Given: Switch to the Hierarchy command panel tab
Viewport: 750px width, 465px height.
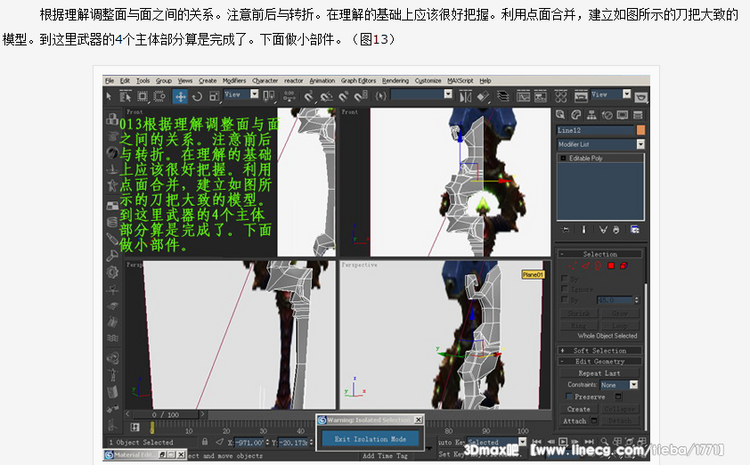Looking at the screenshot, I should pos(592,115).
